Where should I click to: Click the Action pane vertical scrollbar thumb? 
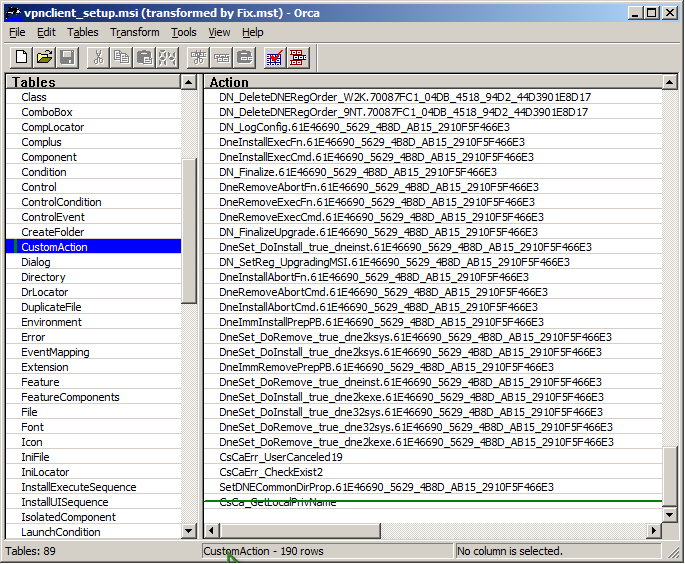pyautogui.click(x=670, y=477)
